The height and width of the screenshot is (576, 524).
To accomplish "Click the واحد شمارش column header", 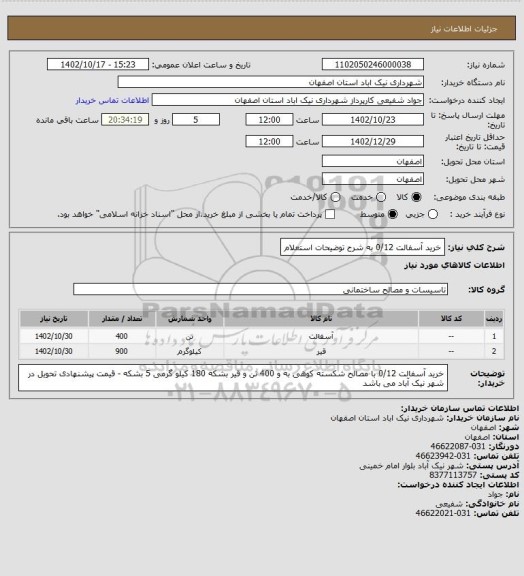I will click(x=190, y=319).
